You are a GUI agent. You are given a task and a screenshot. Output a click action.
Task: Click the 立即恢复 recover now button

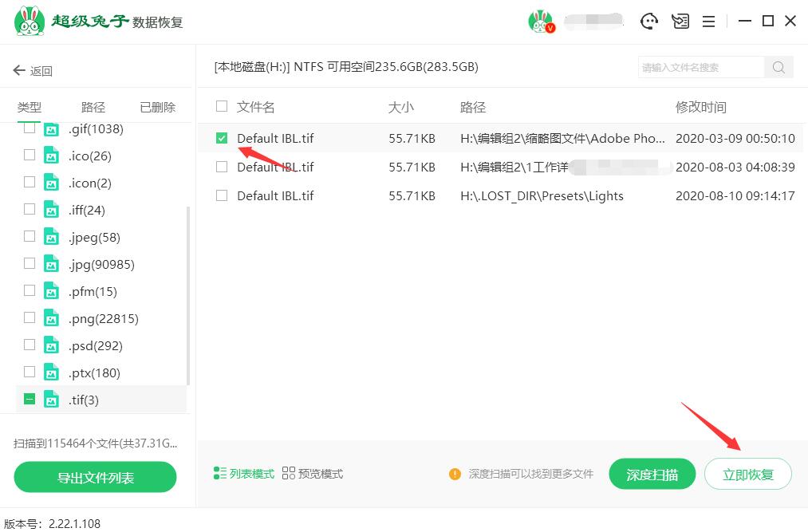point(747,473)
